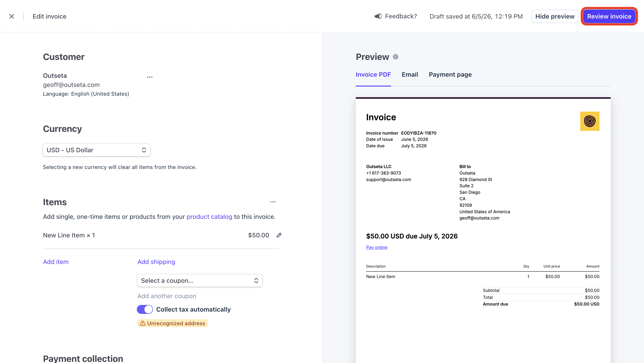Click Draft saved at 6/5/26 status text

(x=476, y=17)
